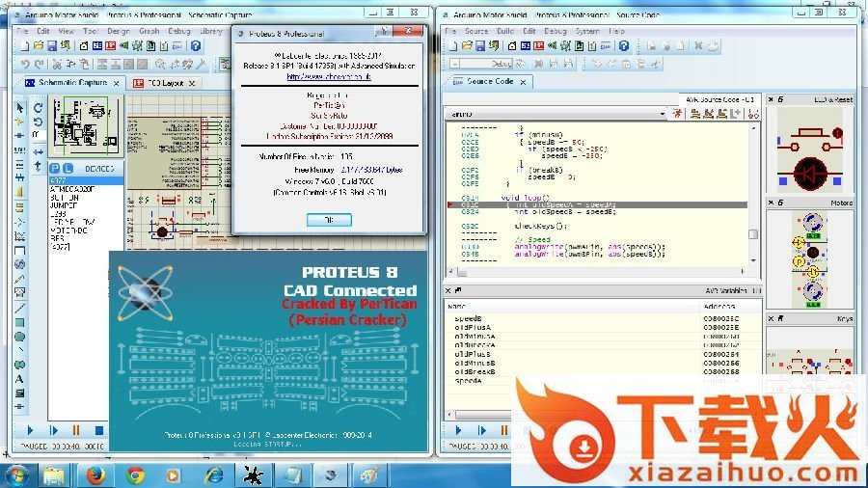Open the Labcenter website link

[x=329, y=76]
